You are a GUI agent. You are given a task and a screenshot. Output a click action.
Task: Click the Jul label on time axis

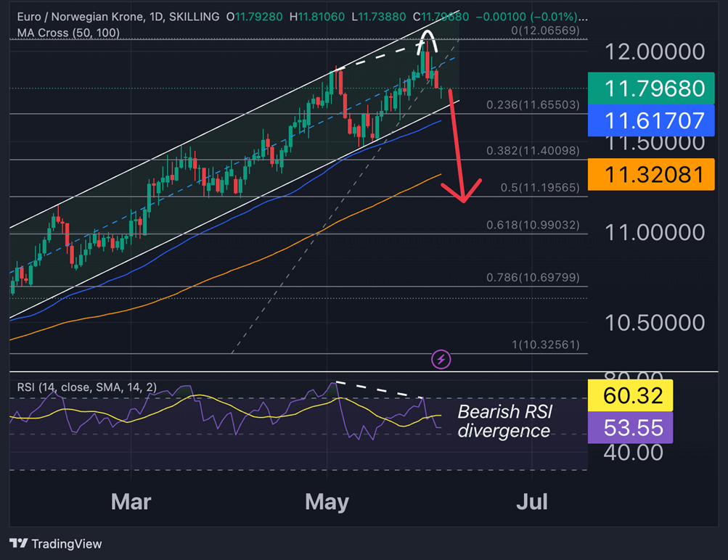(532, 502)
